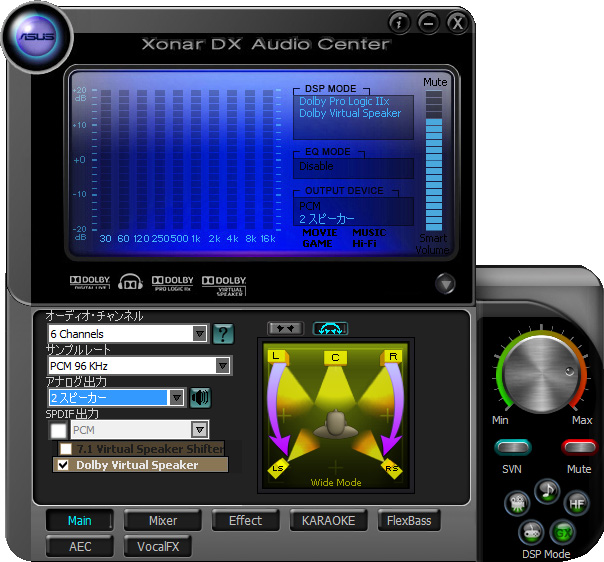Select the wide mode speaker layout button

point(331,329)
